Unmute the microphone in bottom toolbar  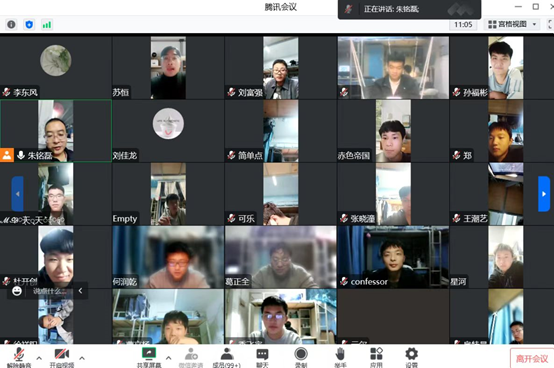pyautogui.click(x=19, y=357)
